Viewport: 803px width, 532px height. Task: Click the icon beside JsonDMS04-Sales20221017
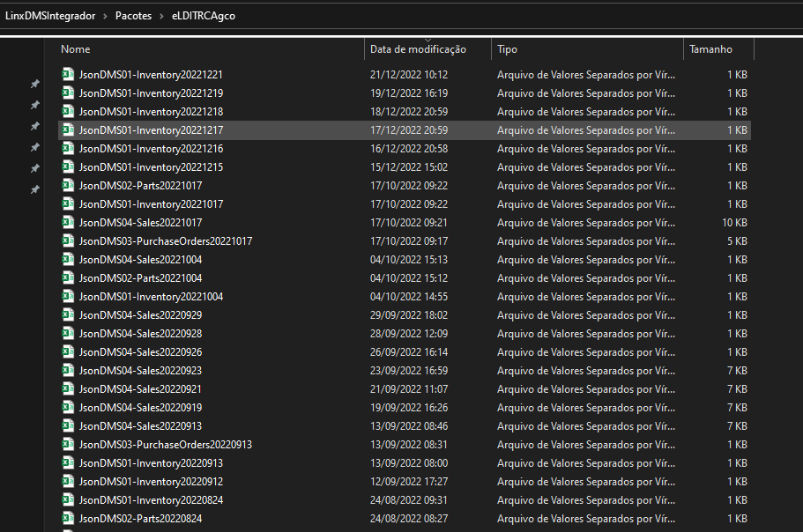tap(68, 222)
